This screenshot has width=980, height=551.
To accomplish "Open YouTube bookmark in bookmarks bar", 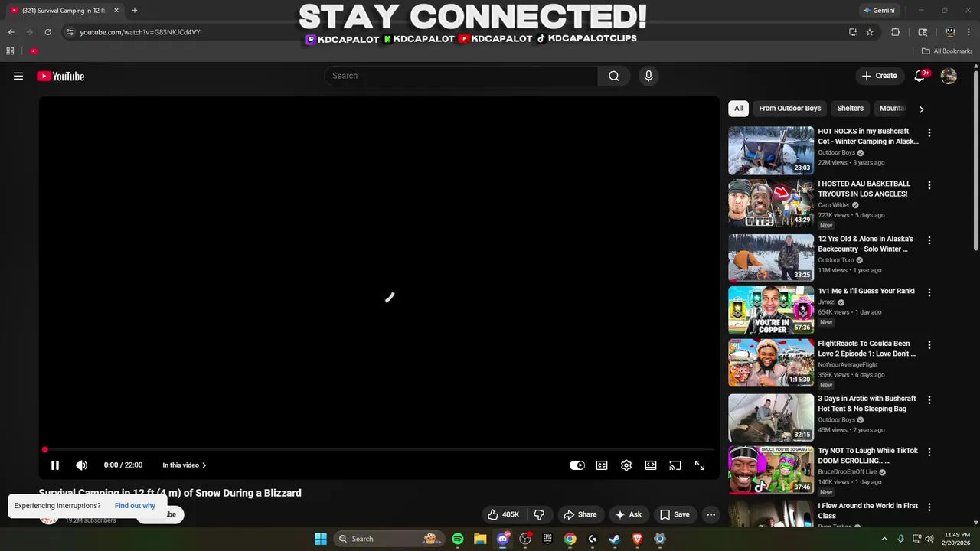I will coord(34,51).
